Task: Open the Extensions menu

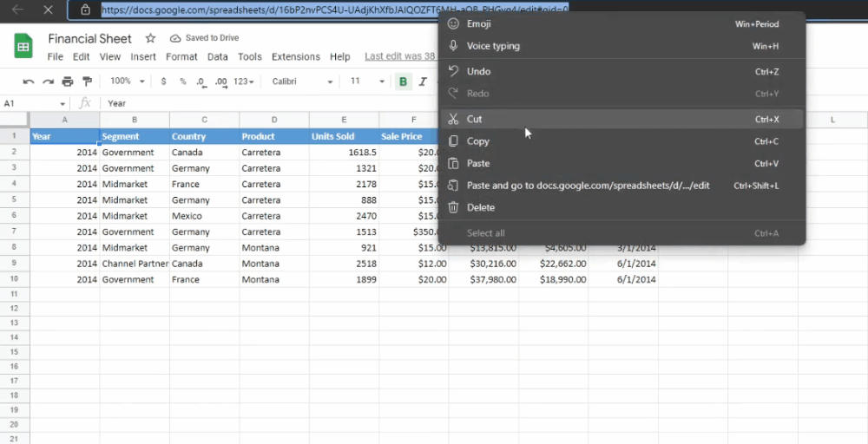Action: tap(296, 57)
